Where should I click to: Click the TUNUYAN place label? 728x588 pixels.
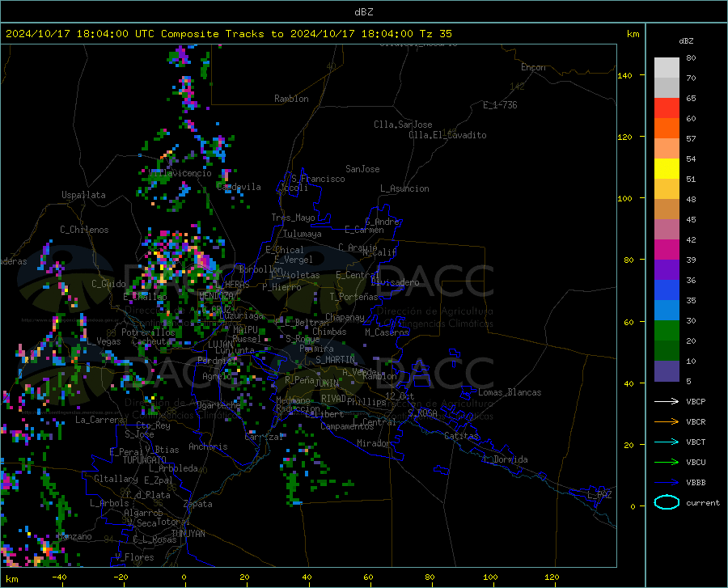click(x=188, y=534)
